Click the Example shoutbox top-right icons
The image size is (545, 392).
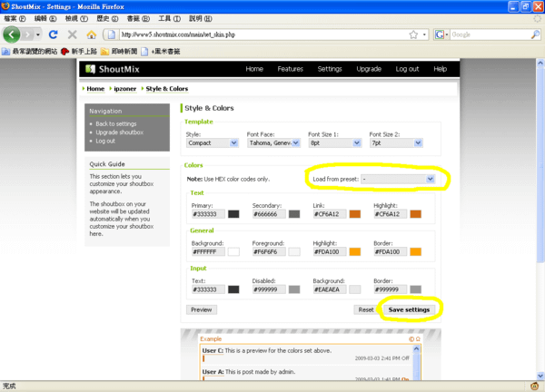coord(414,338)
